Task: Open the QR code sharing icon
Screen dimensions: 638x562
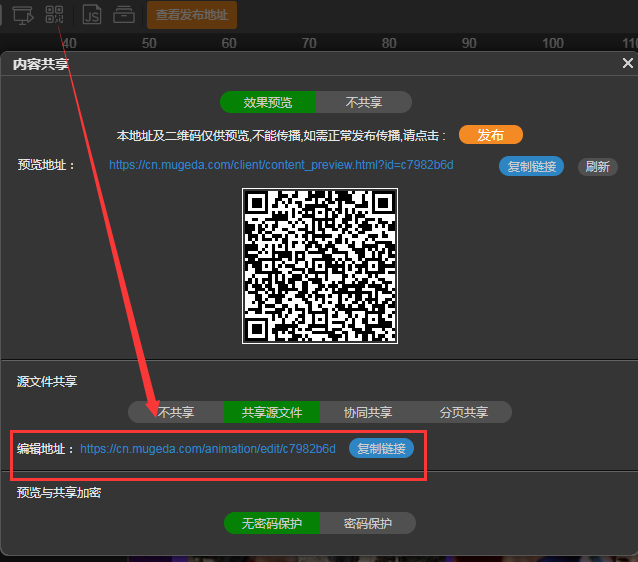Action: 55,14
